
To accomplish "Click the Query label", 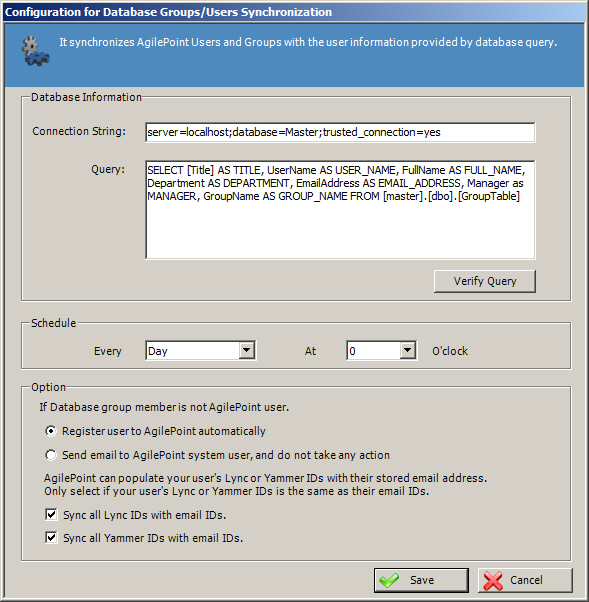I will [x=108, y=169].
